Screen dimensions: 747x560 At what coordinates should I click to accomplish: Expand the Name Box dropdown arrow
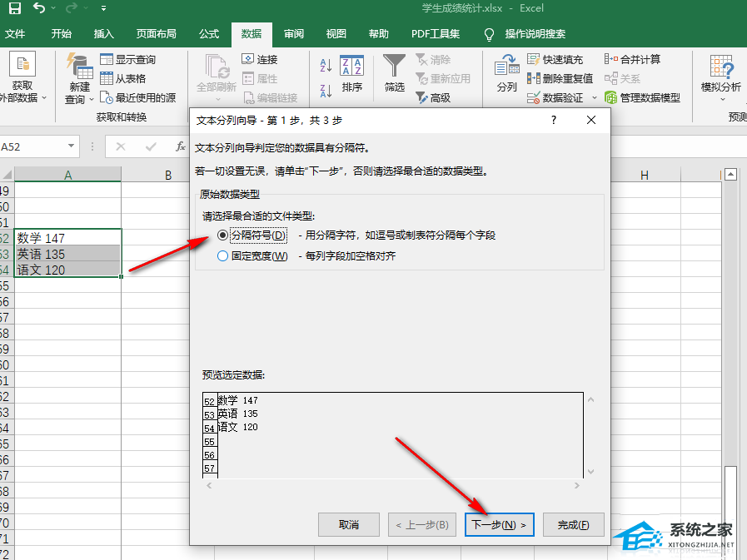[x=71, y=146]
